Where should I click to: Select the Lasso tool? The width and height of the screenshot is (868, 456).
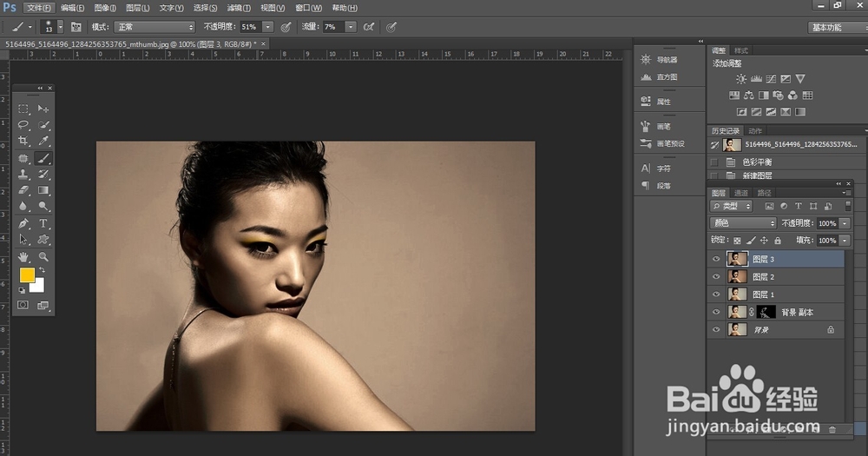coord(24,125)
